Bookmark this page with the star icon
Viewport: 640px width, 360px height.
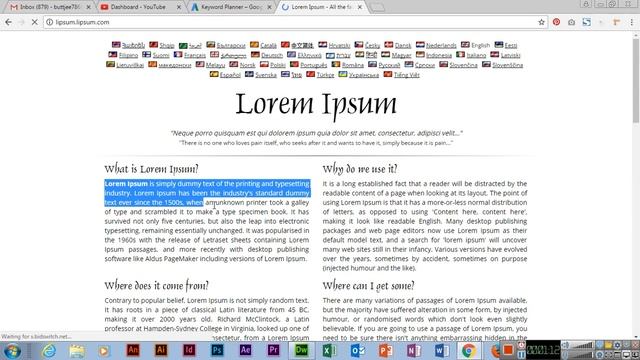coord(541,22)
